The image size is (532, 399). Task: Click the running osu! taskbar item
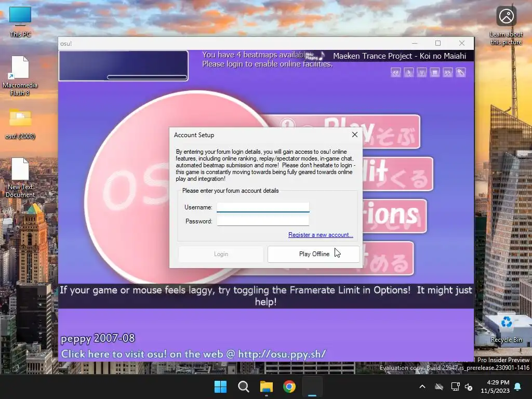(312, 387)
